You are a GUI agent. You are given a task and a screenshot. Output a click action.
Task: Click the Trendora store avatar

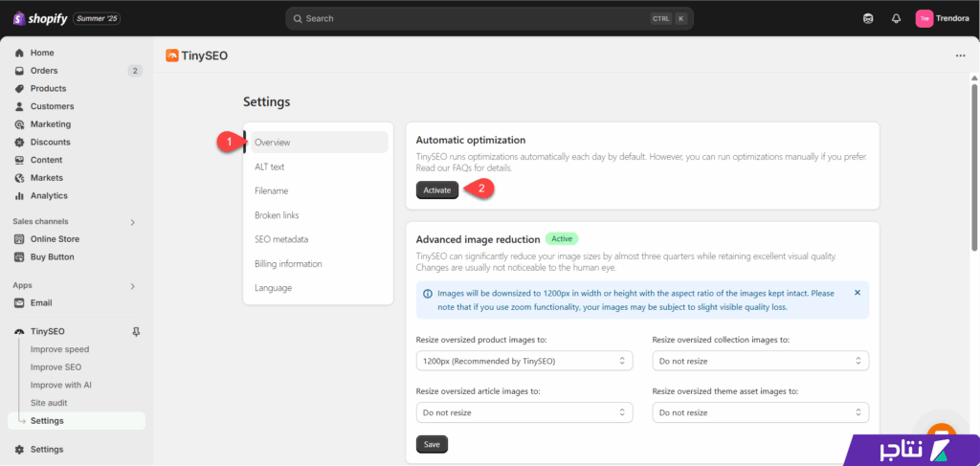tap(924, 19)
